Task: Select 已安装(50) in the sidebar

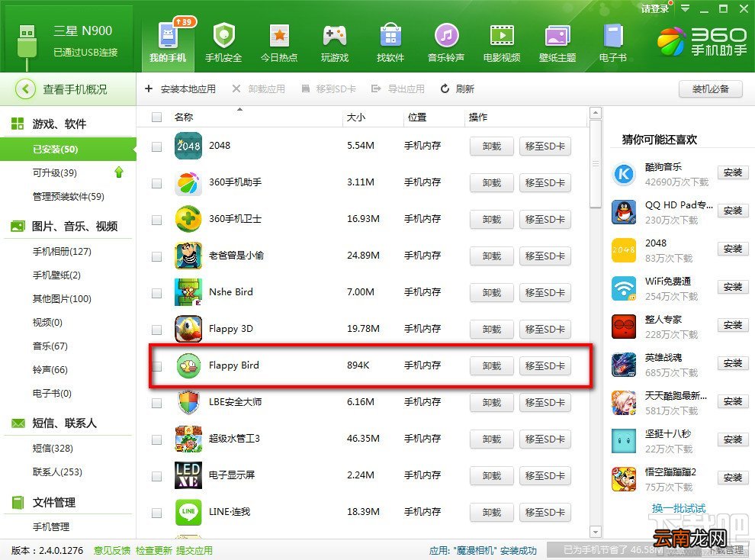Action: (67, 150)
